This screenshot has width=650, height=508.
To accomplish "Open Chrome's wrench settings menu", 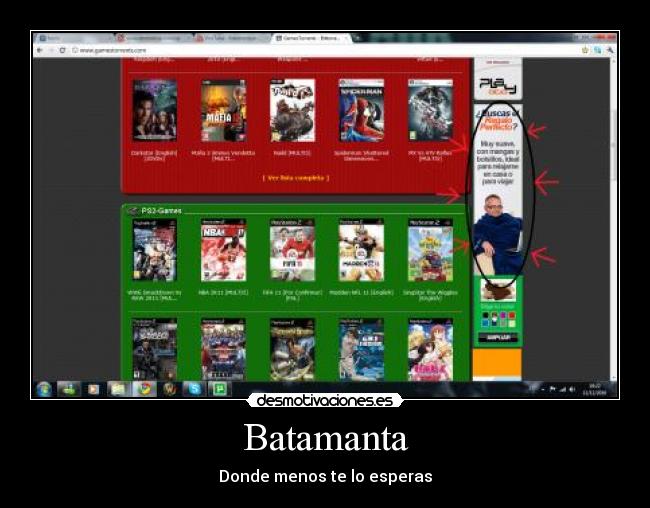I will 610,50.
